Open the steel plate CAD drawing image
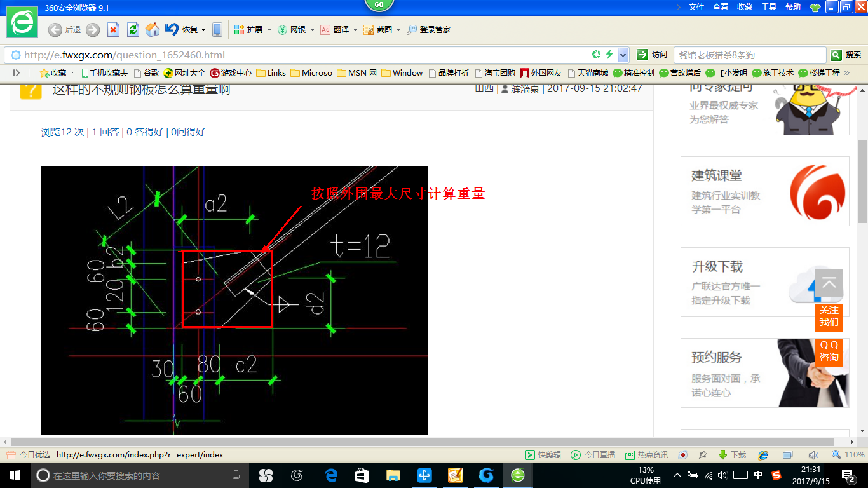Viewport: 868px width, 488px height. [x=234, y=301]
